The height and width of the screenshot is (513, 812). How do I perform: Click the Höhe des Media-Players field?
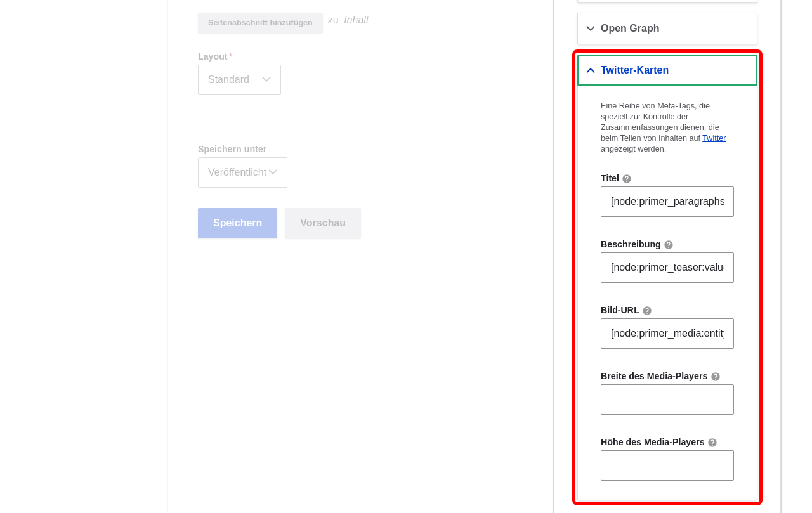point(667,465)
